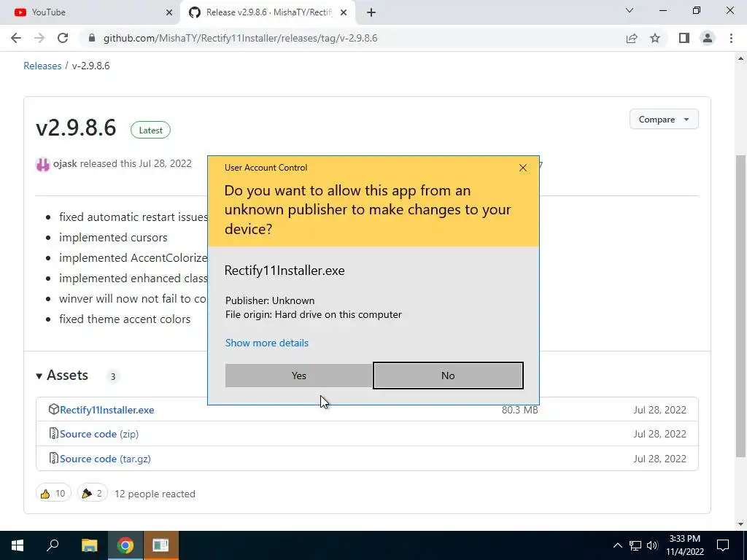
Task: Click Chrome icon in taskbar
Action: [x=125, y=545]
